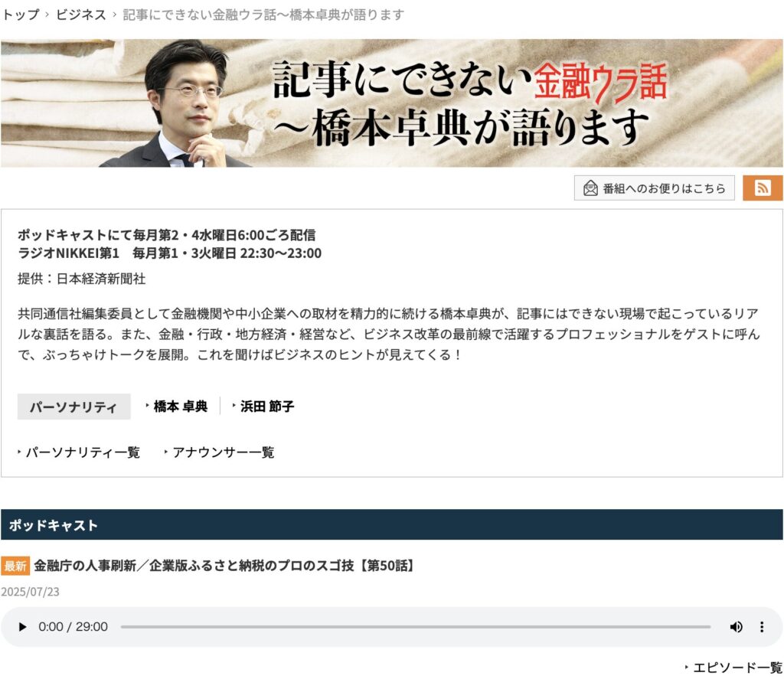Image resolution: width=784 pixels, height=679 pixels.
Task: View personality profile of 橋本 卓典
Action: click(180, 406)
